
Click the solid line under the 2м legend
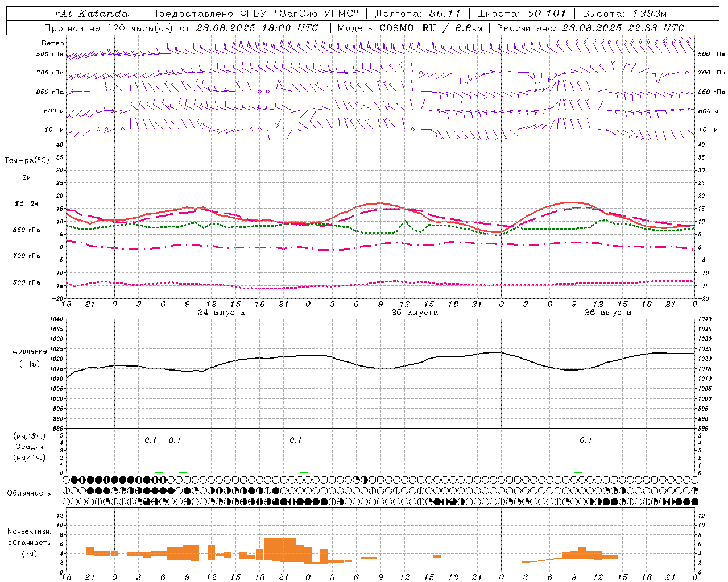coord(26,184)
